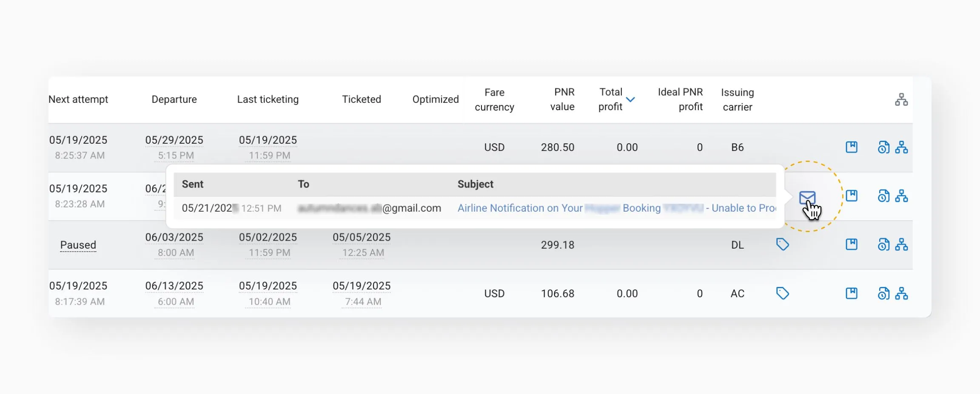Image resolution: width=980 pixels, height=394 pixels.
Task: Click the price tag icon in DL row
Action: [x=782, y=244]
